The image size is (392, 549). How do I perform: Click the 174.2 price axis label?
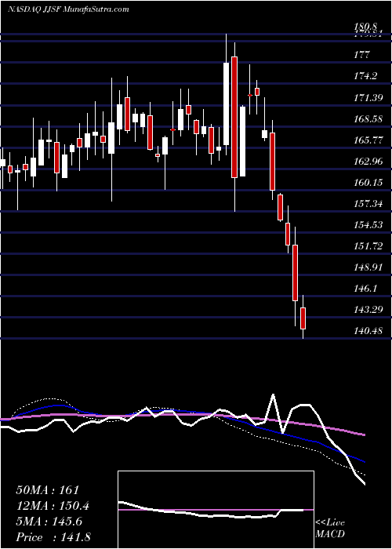[365, 76]
